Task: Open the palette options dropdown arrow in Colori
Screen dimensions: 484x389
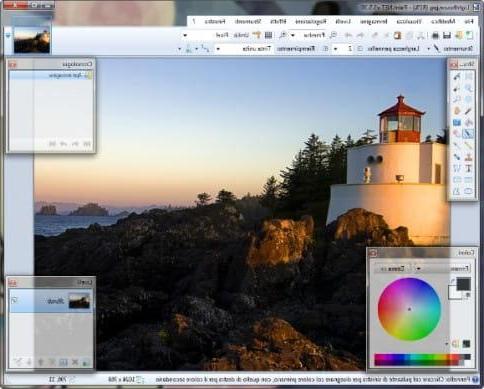Action: coord(447,343)
